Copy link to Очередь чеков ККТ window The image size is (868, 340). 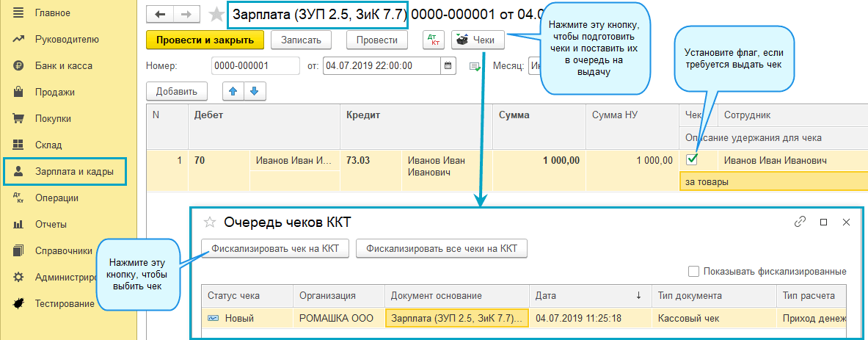(800, 222)
